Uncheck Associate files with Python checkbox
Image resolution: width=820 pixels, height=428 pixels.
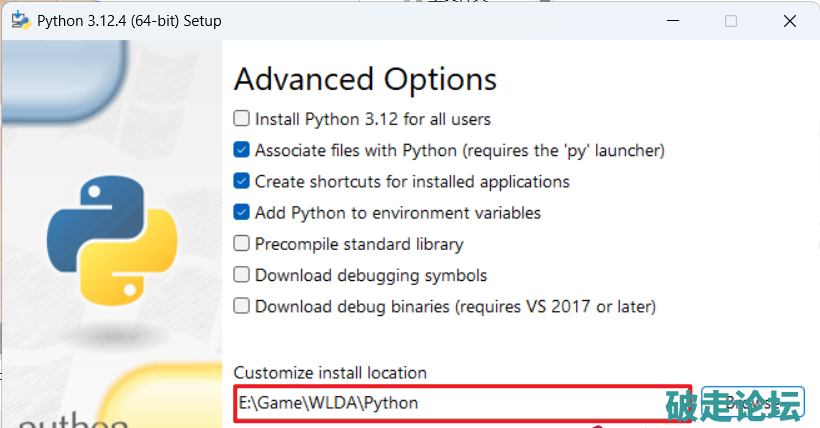pyautogui.click(x=241, y=150)
